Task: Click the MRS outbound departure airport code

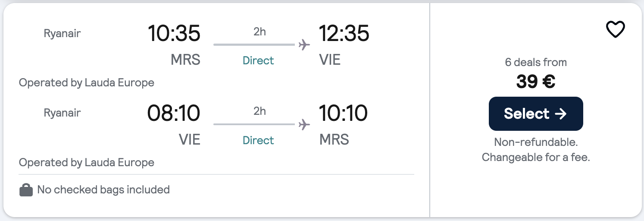Action: pyautogui.click(x=185, y=60)
